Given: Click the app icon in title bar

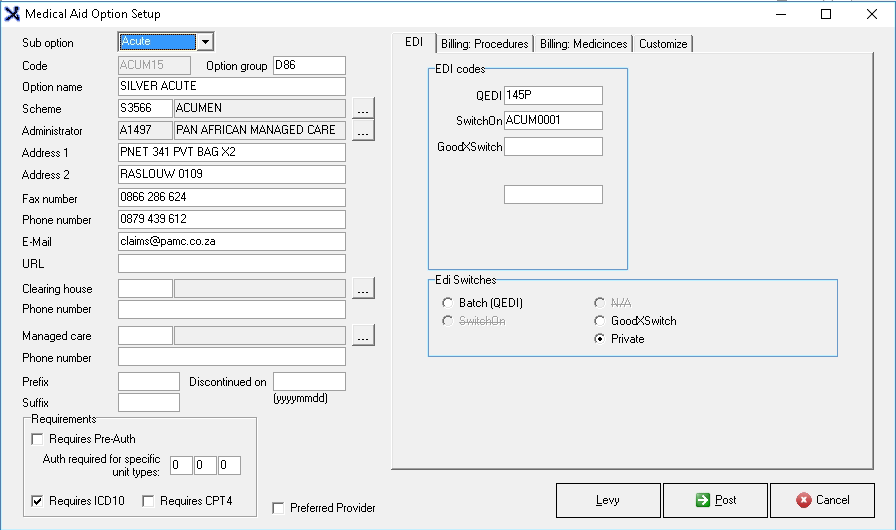Looking at the screenshot, I should [13, 14].
